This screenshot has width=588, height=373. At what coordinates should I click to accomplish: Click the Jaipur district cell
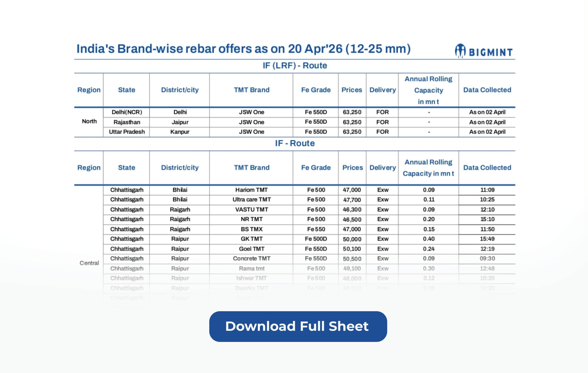[x=180, y=122]
